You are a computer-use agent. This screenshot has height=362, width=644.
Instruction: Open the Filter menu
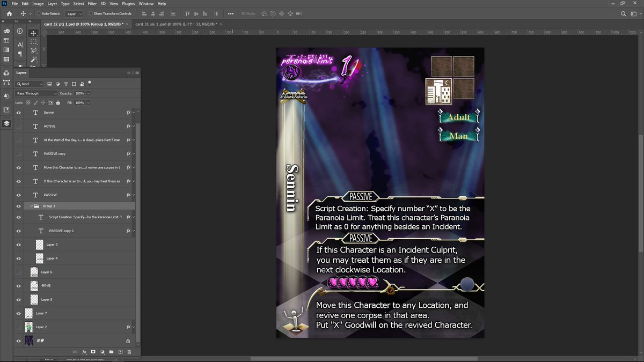click(92, 3)
